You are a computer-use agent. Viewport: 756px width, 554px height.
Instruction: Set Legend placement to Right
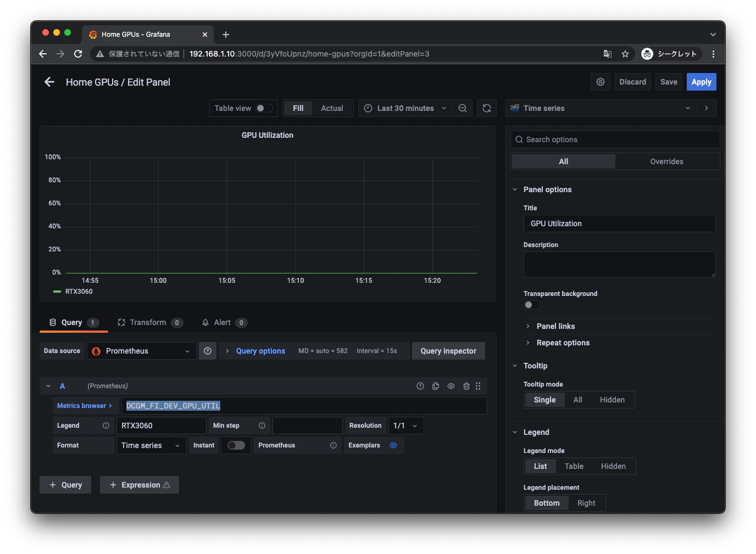pyautogui.click(x=586, y=503)
